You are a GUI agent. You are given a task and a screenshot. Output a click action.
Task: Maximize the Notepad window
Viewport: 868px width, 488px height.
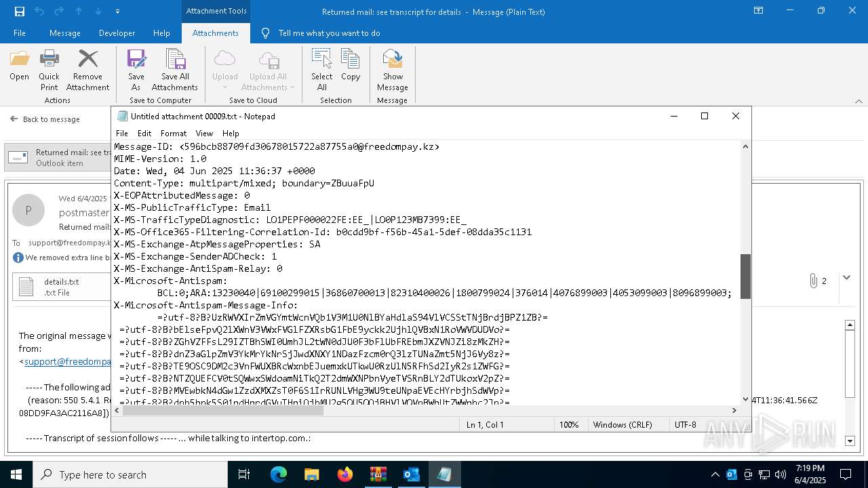click(705, 116)
